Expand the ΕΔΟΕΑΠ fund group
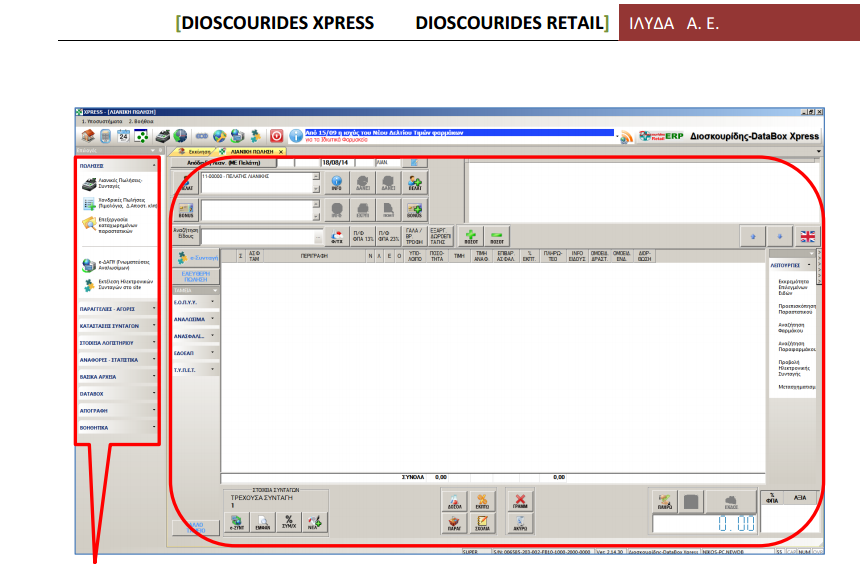The image size is (867, 564). point(195,353)
